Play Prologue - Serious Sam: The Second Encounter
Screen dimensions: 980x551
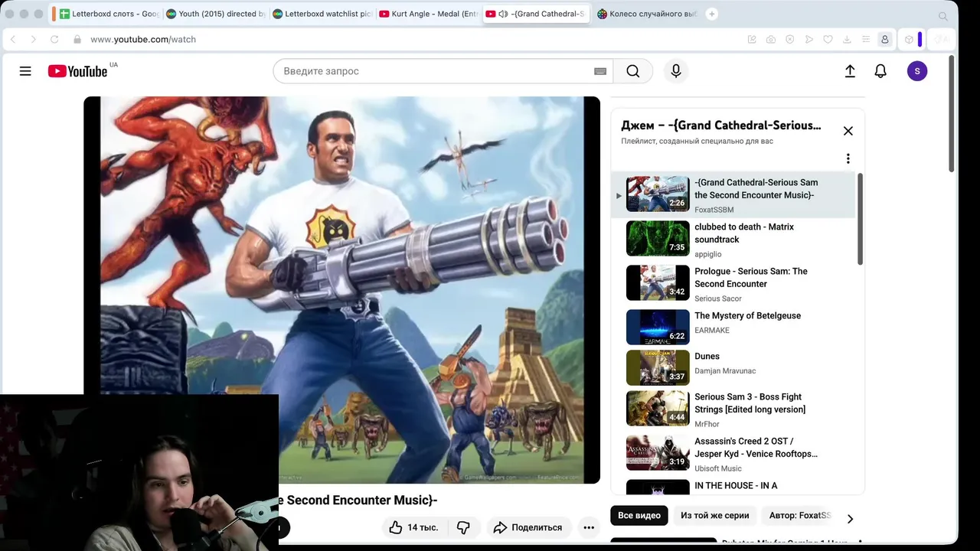tap(733, 283)
